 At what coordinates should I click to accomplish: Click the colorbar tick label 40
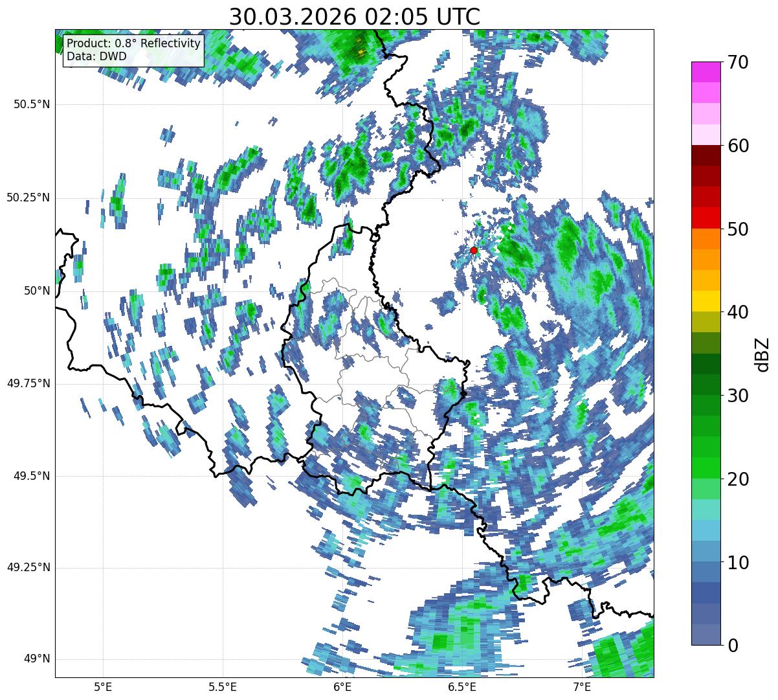tap(737, 312)
